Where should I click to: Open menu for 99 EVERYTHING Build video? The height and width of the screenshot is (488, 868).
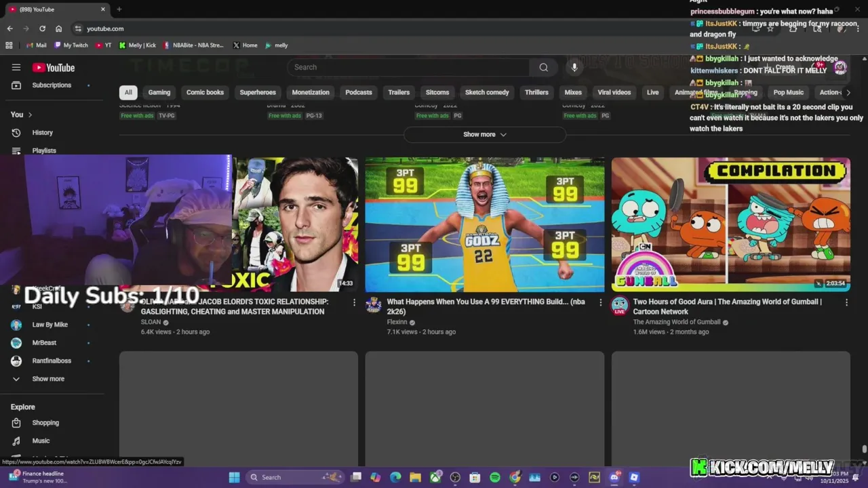(600, 302)
